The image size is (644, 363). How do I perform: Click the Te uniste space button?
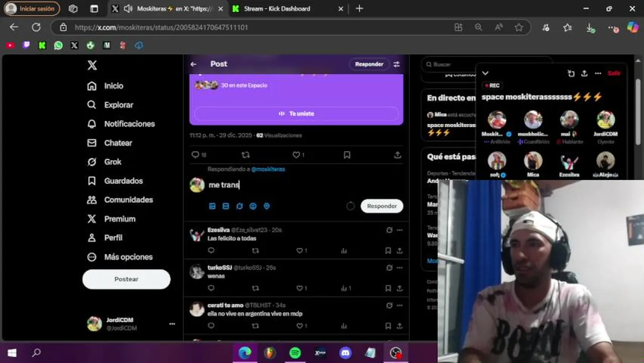[x=296, y=113]
